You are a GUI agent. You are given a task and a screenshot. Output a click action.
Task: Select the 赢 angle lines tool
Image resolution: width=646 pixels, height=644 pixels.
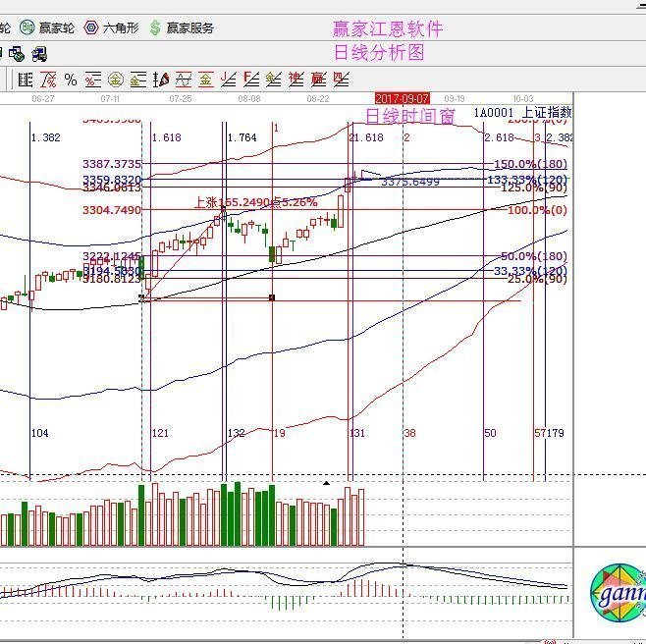[x=318, y=80]
